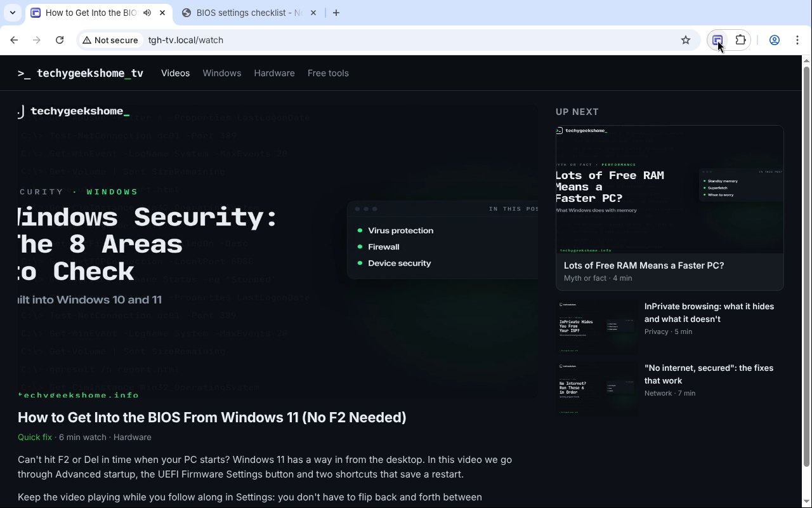Open Chrome three-dot menu

797,40
